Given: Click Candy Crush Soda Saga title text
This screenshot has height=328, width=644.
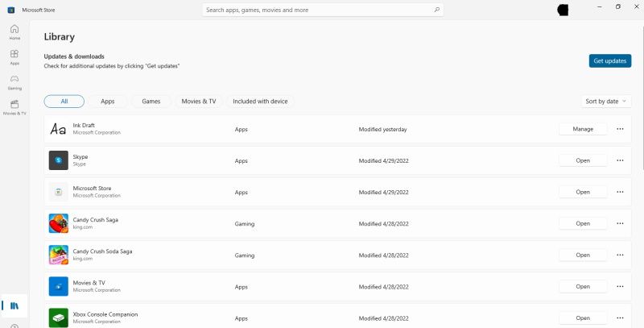Looking at the screenshot, I should click(x=102, y=251).
